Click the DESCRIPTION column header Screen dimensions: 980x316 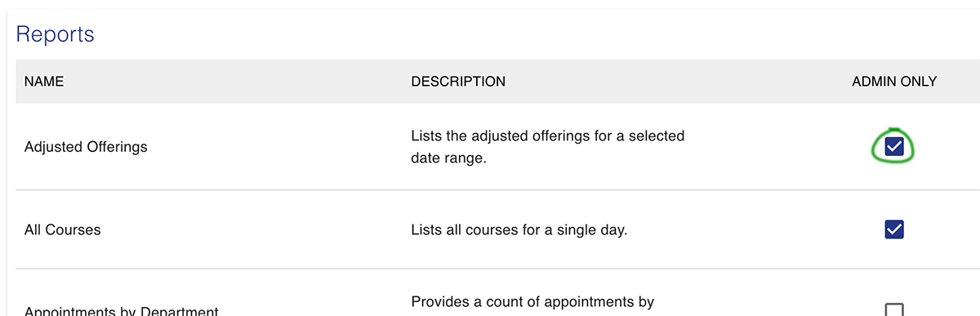458,82
